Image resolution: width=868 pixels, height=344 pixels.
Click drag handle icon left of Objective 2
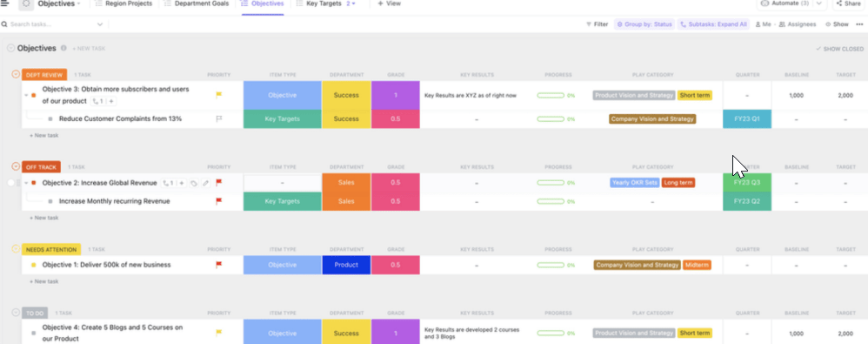point(18,183)
